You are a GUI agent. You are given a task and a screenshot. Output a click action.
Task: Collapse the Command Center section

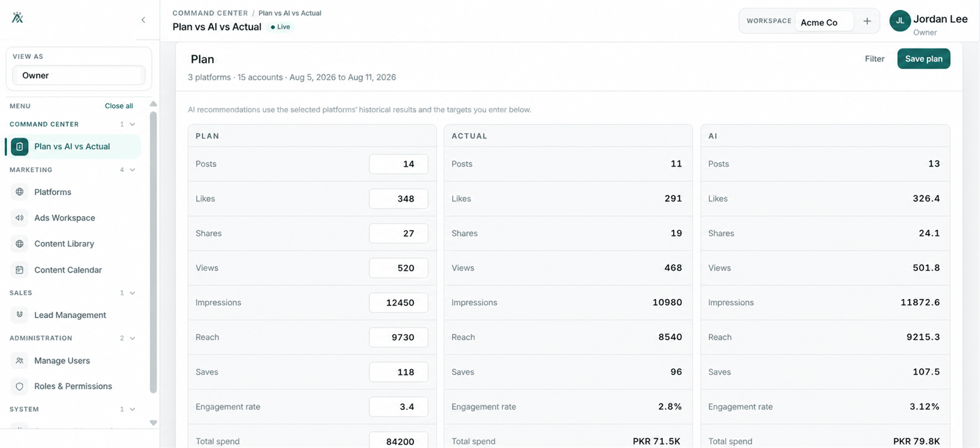(x=132, y=124)
